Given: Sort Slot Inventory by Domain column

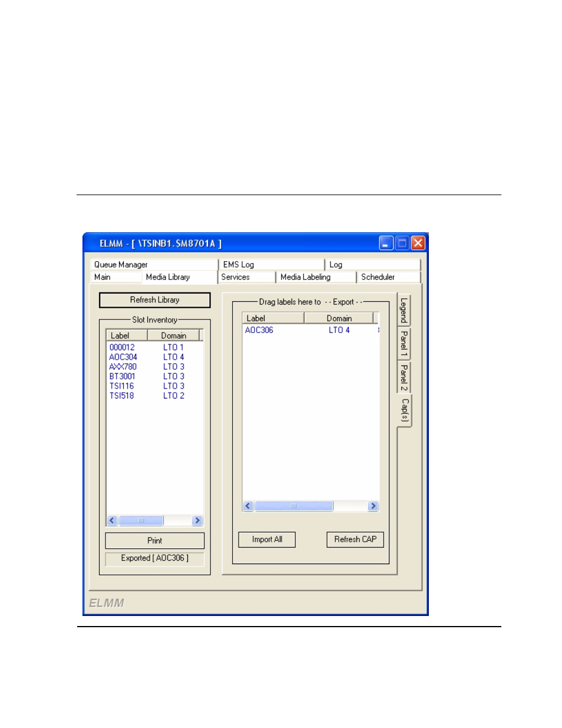Looking at the screenshot, I should pyautogui.click(x=173, y=335).
